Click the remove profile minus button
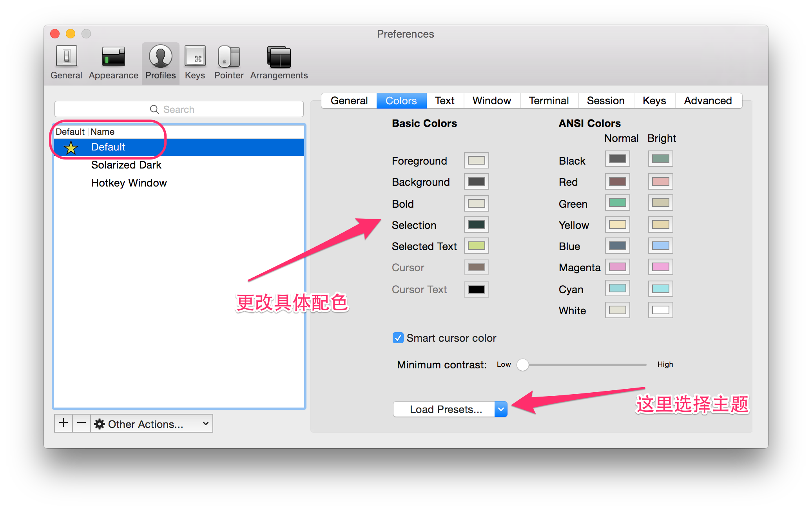The image size is (812, 511). click(81, 423)
